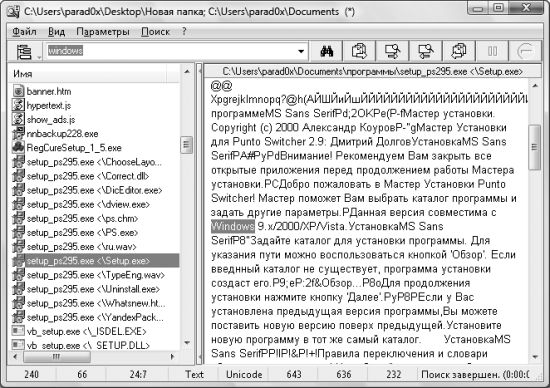
Task: Click status bar cell showing 240
Action: [32, 375]
